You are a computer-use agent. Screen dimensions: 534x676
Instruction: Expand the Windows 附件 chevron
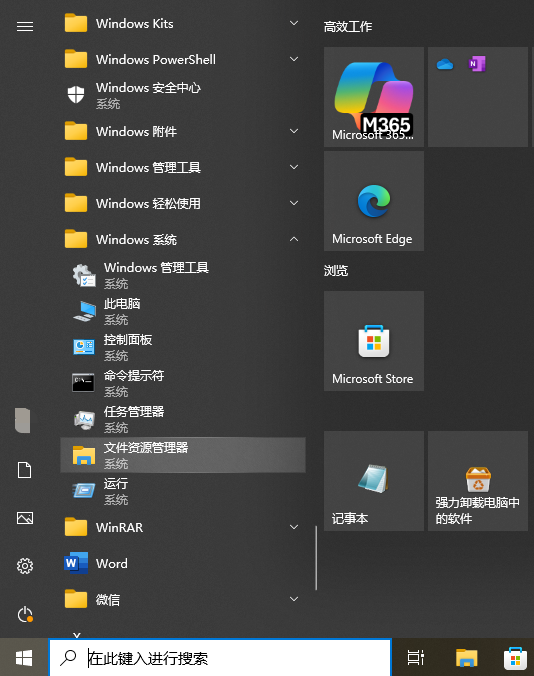(x=294, y=131)
